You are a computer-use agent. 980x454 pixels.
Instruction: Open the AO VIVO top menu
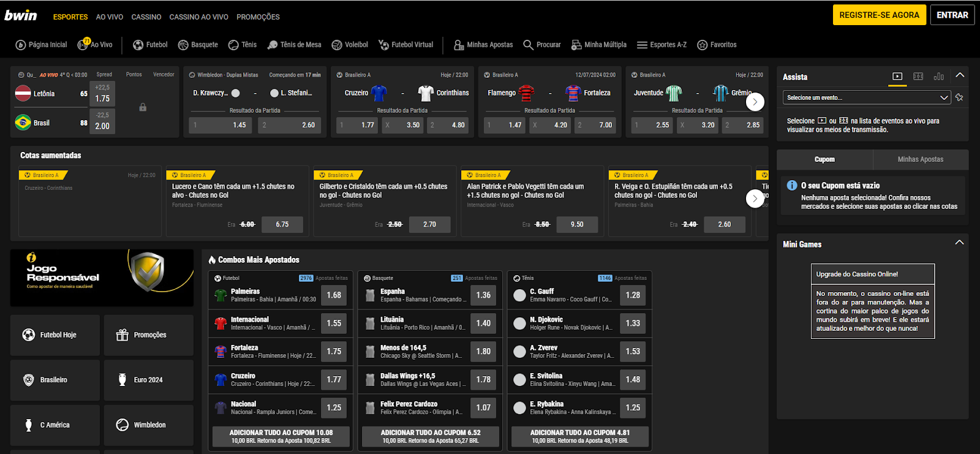pyautogui.click(x=110, y=17)
